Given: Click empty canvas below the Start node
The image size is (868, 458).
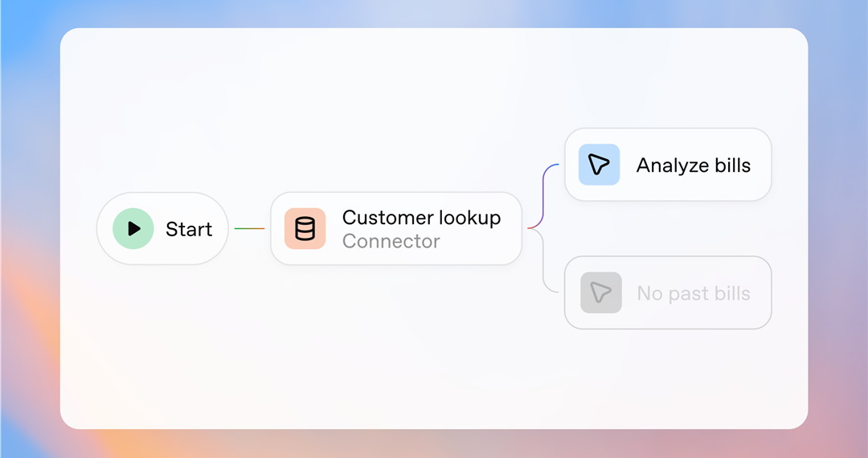Looking at the screenshot, I should pyautogui.click(x=161, y=346).
